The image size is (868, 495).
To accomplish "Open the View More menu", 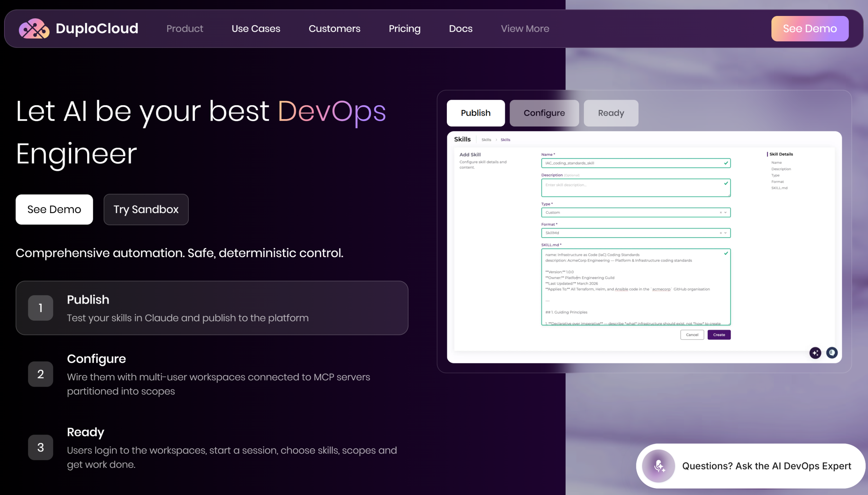I will [x=525, y=28].
